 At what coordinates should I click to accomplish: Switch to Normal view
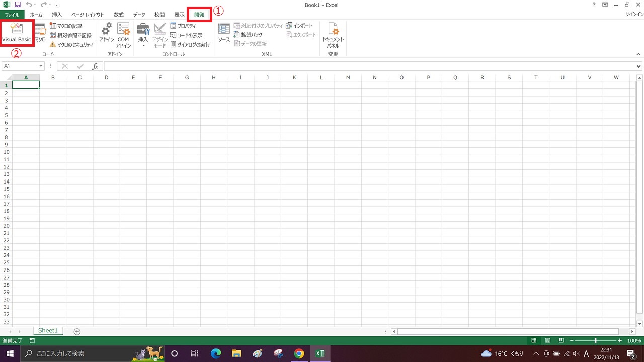[x=534, y=341]
